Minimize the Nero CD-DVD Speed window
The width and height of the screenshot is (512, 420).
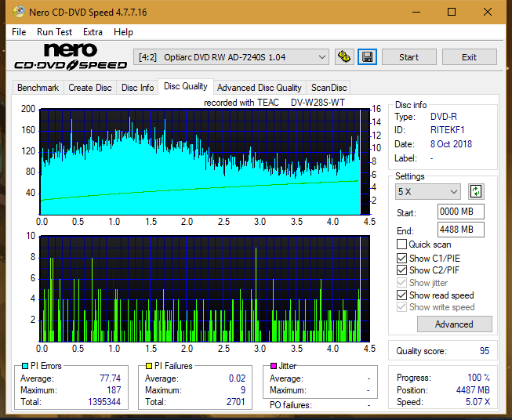pyautogui.click(x=416, y=12)
